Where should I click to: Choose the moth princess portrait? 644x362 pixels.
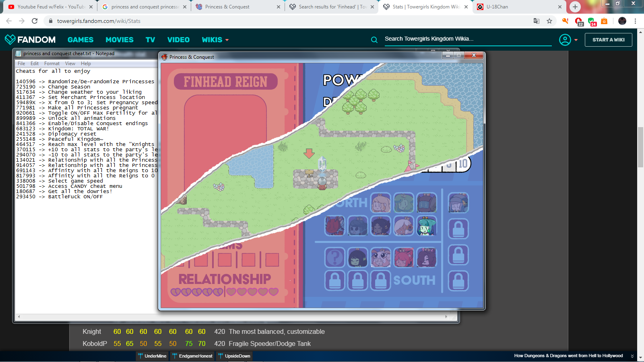(380, 257)
